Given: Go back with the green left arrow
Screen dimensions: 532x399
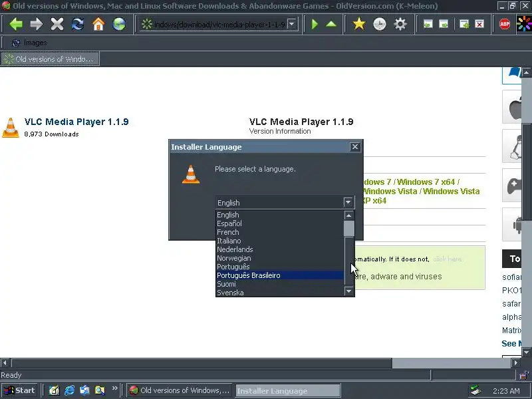Looking at the screenshot, I should 15,24.
